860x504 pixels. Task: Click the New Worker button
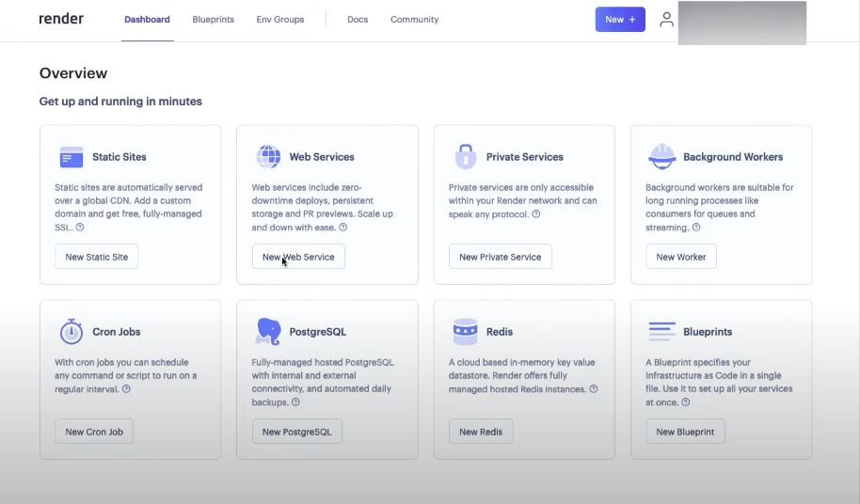pos(681,257)
